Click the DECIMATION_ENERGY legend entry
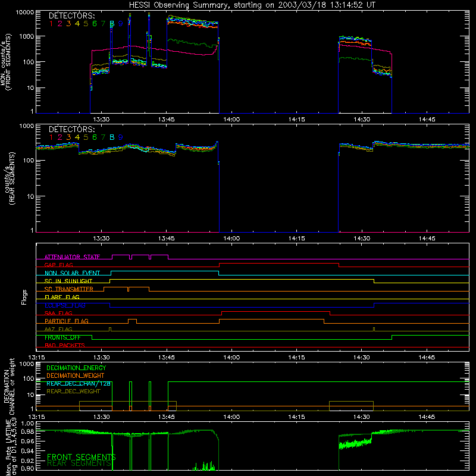 pyautogui.click(x=76, y=368)
